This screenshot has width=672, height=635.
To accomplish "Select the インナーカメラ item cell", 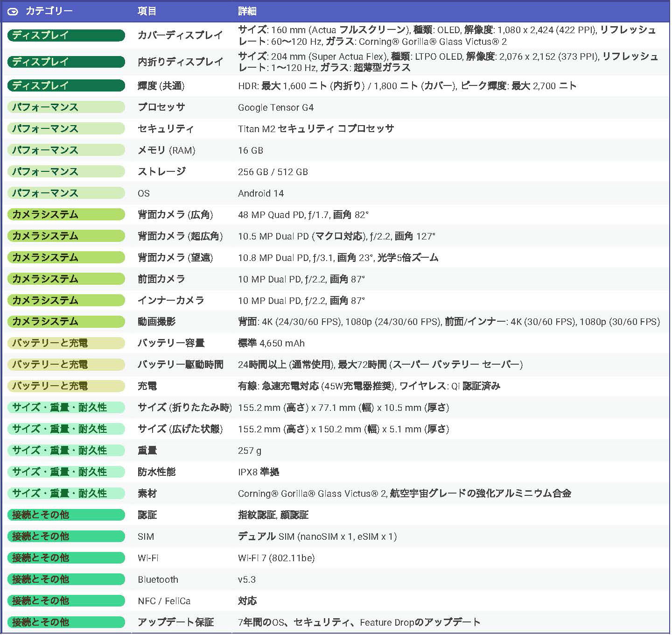I will coord(171,301).
